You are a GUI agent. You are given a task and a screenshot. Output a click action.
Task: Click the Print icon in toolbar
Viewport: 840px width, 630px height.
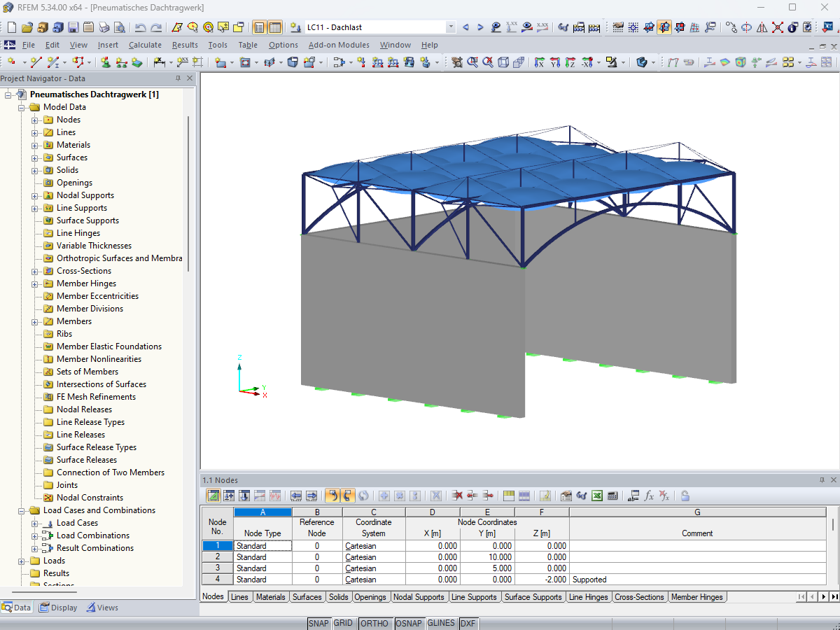(104, 27)
